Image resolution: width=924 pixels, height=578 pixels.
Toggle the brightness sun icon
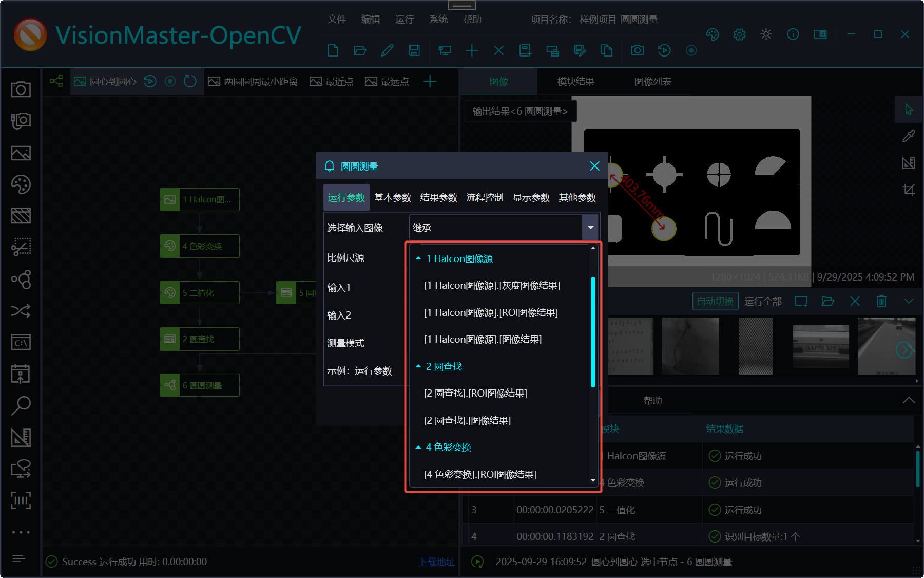tap(766, 34)
